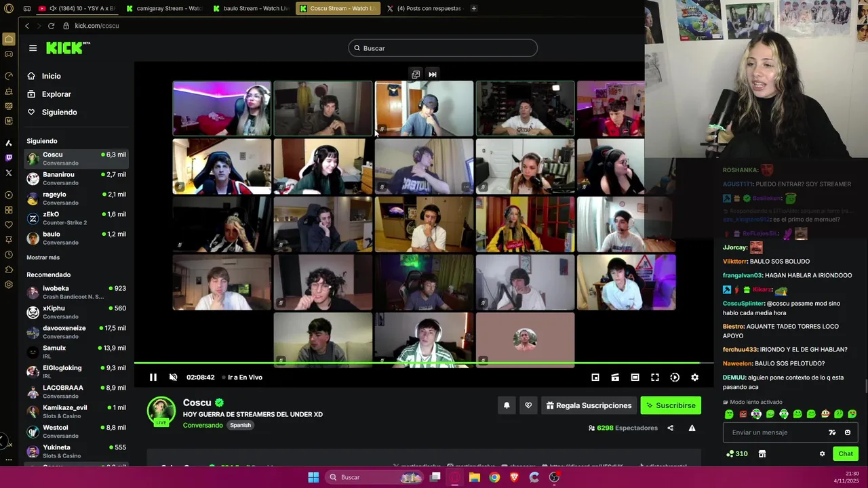This screenshot has height=488, width=868.
Task: Click skip-next icon above video
Action: click(433, 75)
